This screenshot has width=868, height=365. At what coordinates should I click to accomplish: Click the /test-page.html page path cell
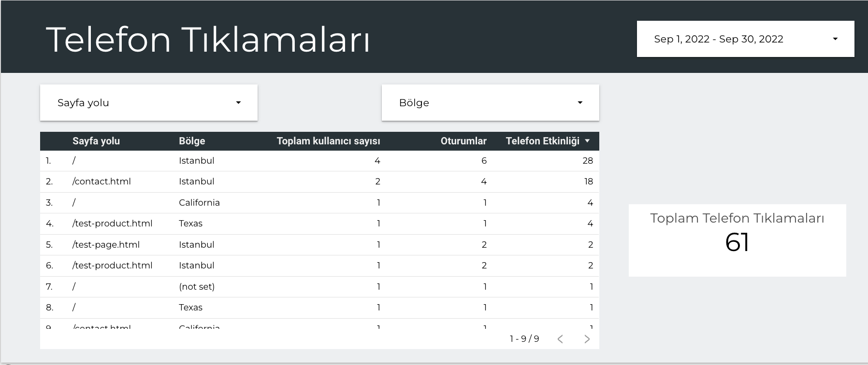[106, 245]
